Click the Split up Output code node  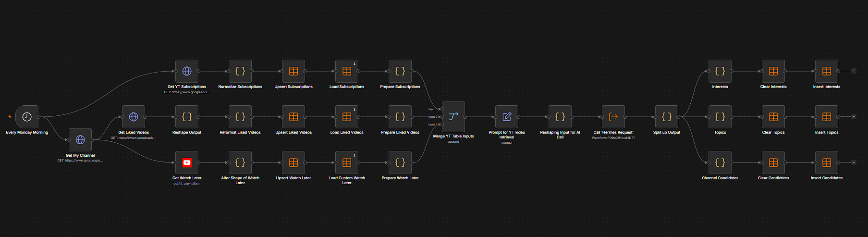[667, 117]
